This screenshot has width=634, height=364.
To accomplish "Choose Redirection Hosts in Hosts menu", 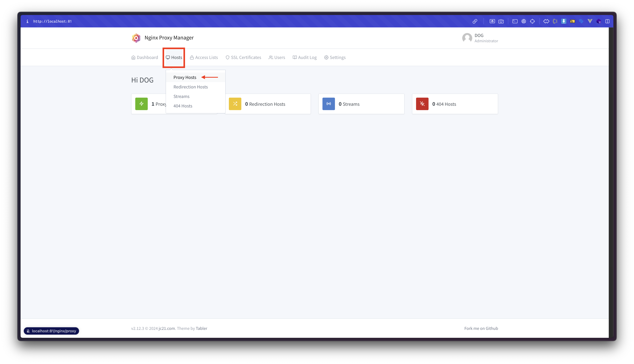I will point(190,87).
